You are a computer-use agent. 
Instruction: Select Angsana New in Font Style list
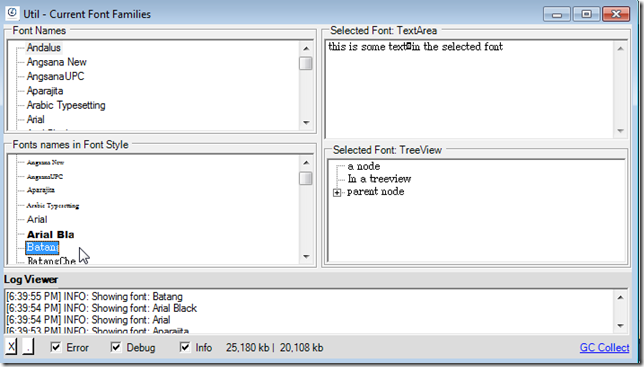click(46, 163)
